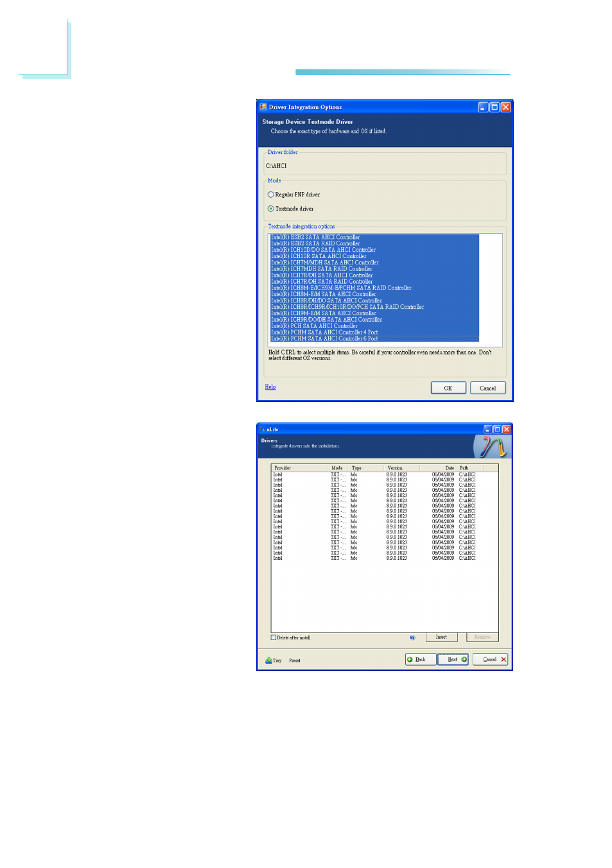Viewport: 612px width, 868px height.
Task: Select Intel(R) ICH9M-E/M SATA AHCI Controller
Action: pos(374,313)
